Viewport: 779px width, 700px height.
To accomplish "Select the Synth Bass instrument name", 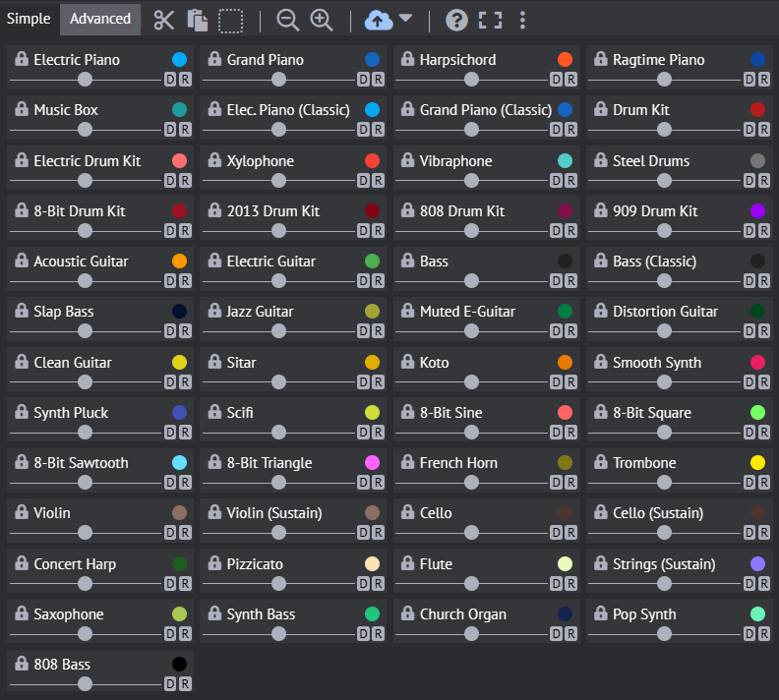I will click(261, 614).
